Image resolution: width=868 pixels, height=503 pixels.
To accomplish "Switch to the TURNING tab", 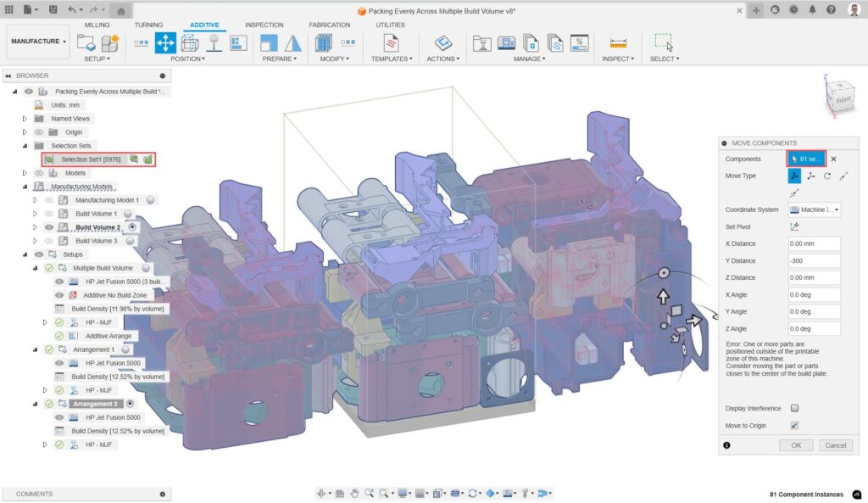I will (148, 25).
